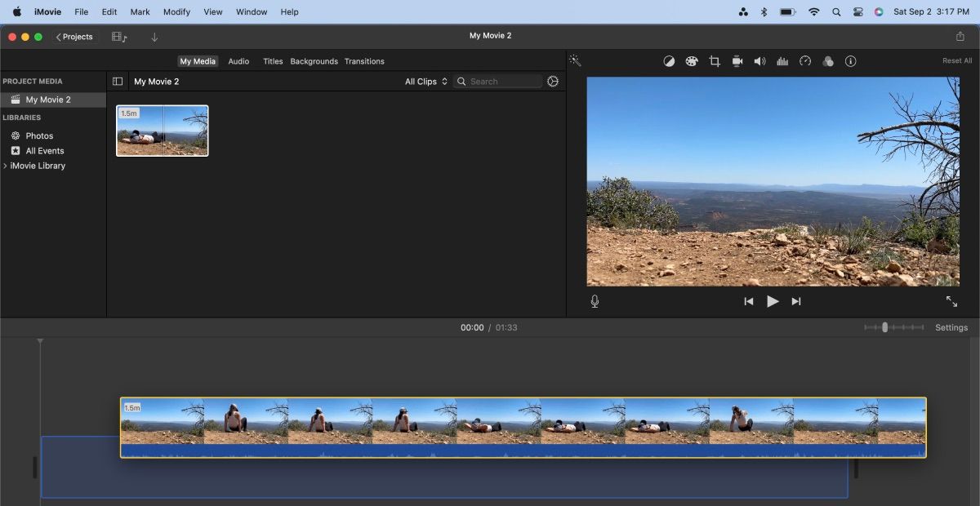Select the Clip Filter and Audio Effects icon
Viewport: 980px width, 506px height.
[x=827, y=60]
